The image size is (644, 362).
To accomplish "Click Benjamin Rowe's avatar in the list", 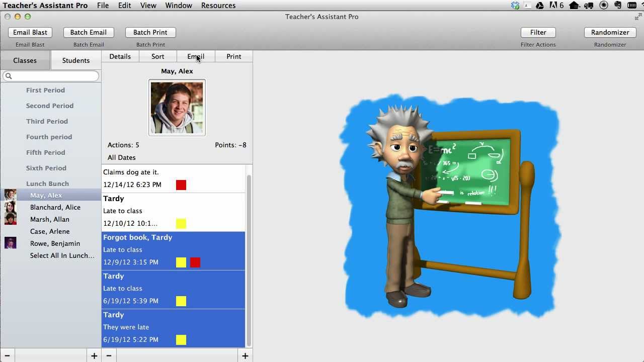I will coord(11,243).
